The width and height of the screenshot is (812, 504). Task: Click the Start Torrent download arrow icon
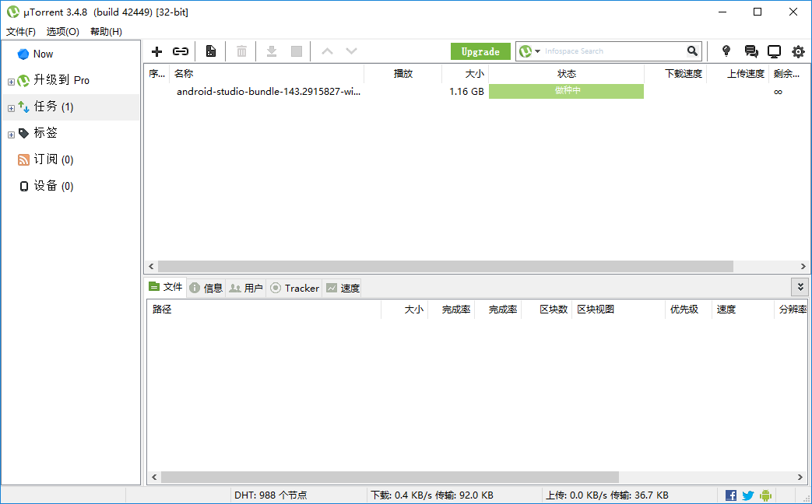tap(272, 51)
